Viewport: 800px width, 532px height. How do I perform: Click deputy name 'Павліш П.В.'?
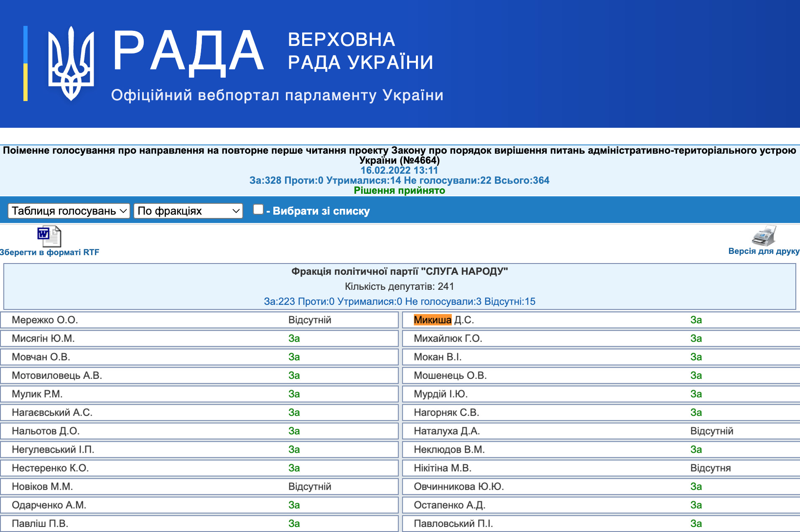coord(40,524)
